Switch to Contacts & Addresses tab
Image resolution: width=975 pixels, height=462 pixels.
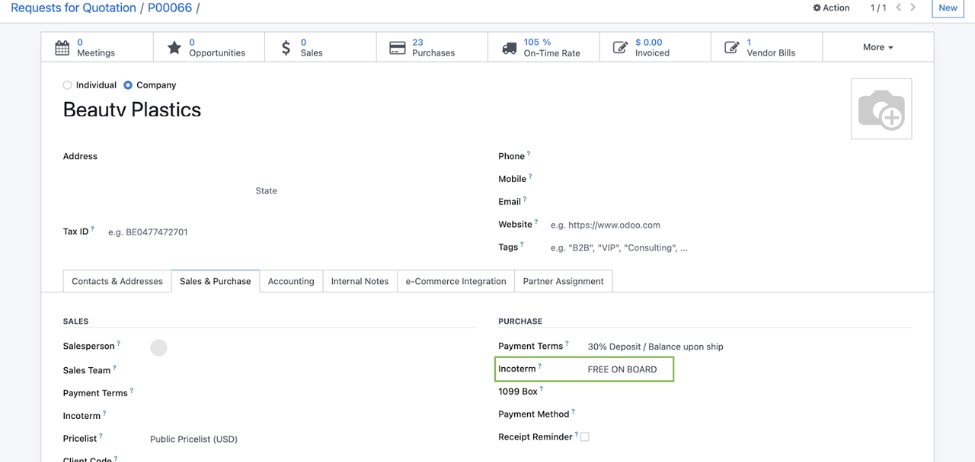117,281
